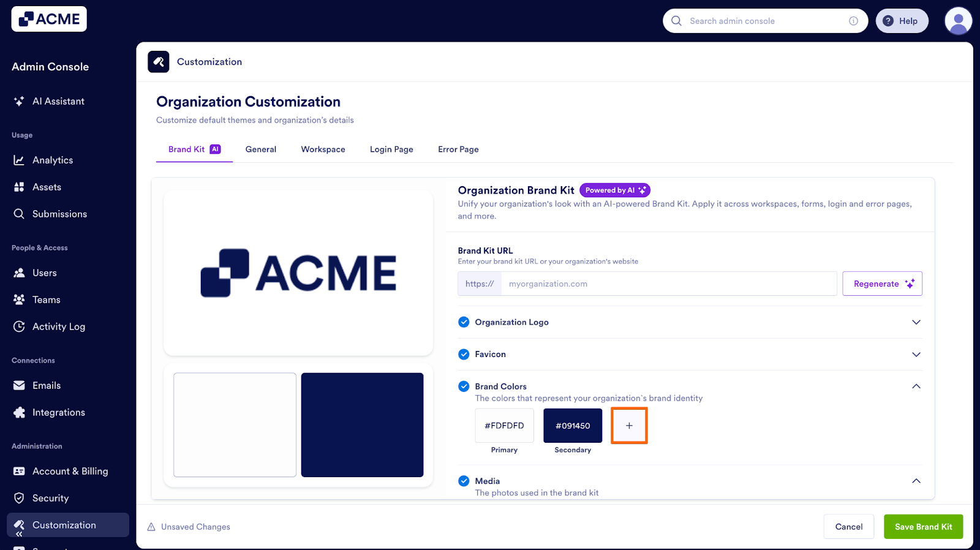Collapse the Brand Colors section
This screenshot has height=550, width=980.
[916, 386]
